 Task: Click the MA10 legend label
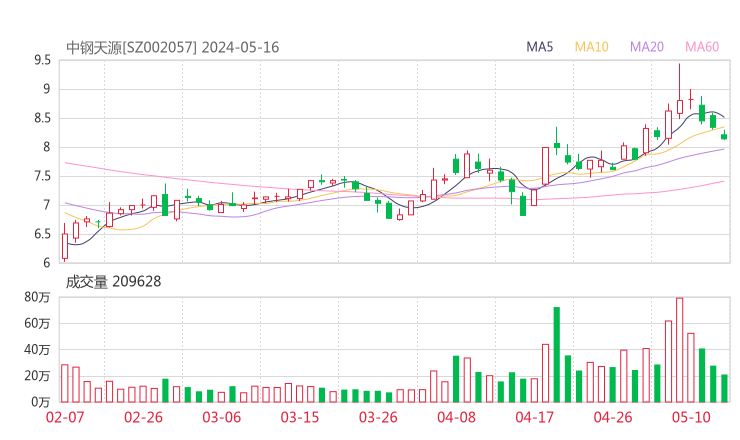pyautogui.click(x=591, y=47)
